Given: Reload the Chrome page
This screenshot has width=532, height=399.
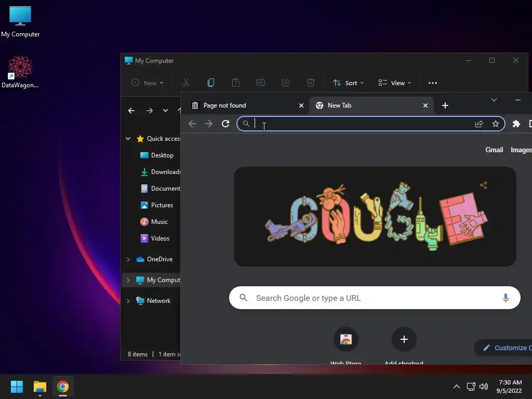Looking at the screenshot, I should tap(225, 124).
